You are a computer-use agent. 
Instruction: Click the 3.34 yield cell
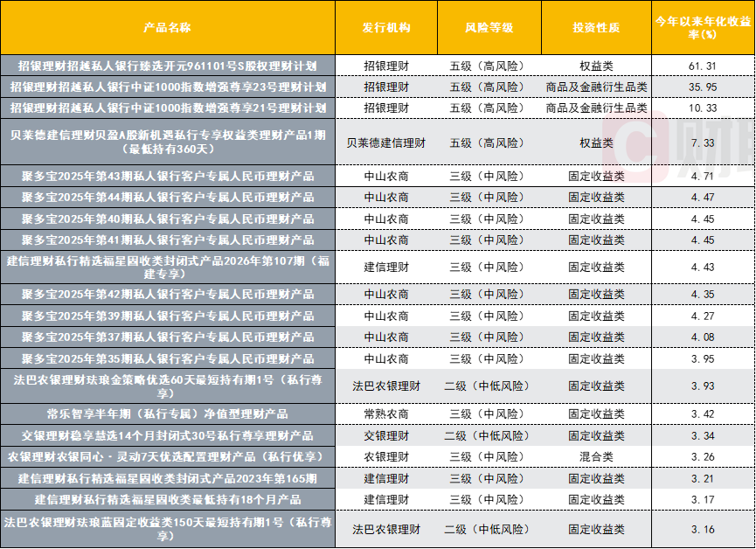coord(703,435)
